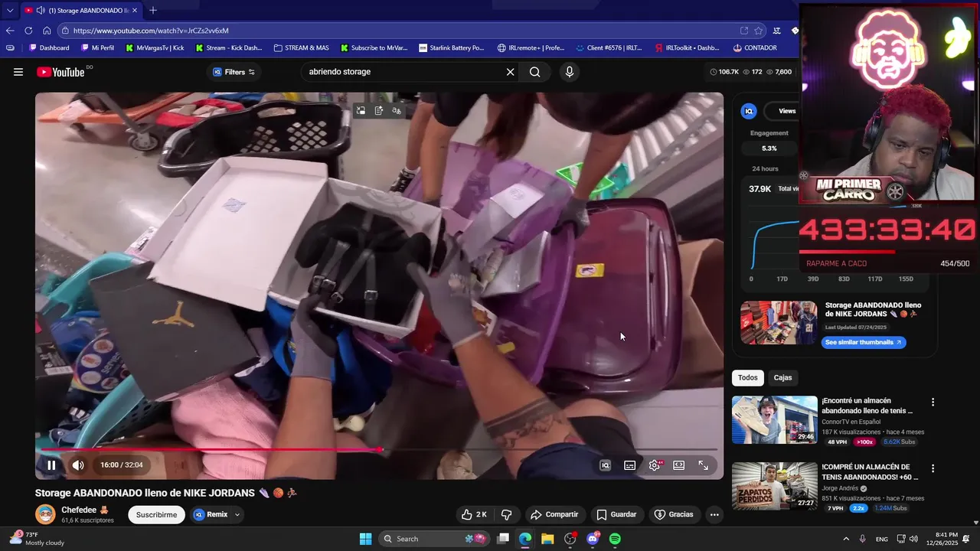Select the Todos filter chip
980x551 pixels.
748,377
